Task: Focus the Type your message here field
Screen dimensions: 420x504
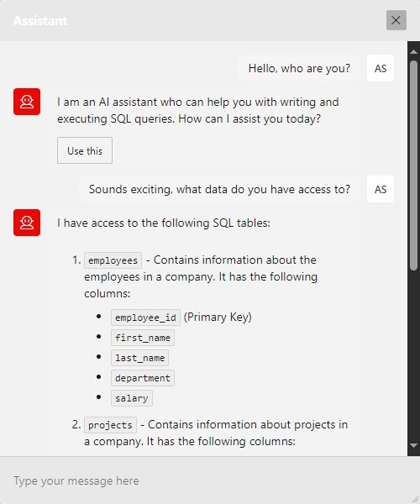Action: click(206, 480)
